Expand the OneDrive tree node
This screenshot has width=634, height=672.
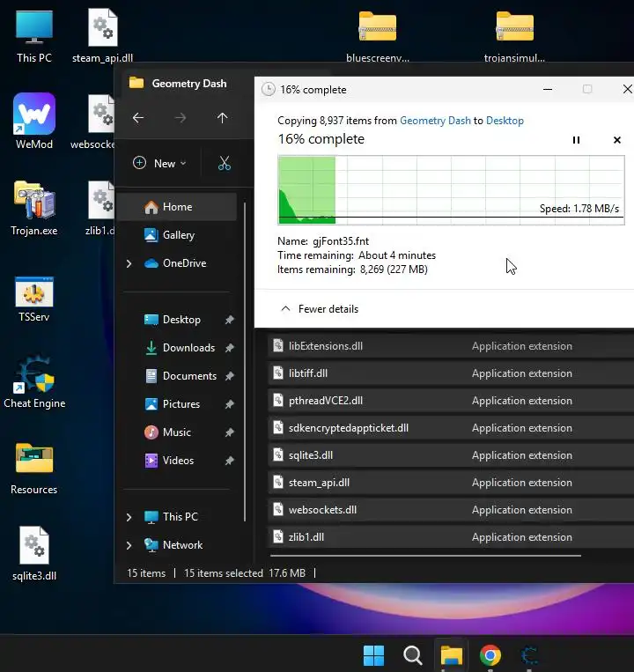pos(129,263)
